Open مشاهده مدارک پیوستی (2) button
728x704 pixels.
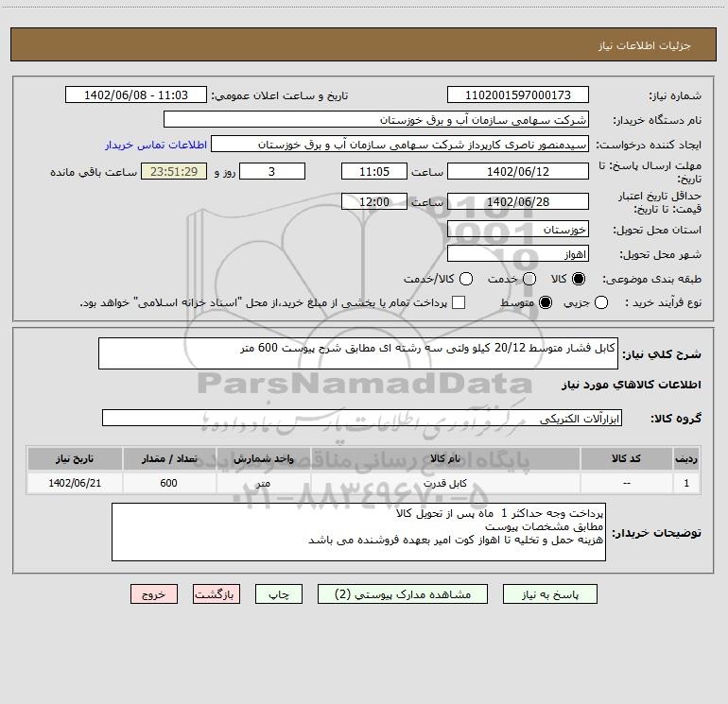pyautogui.click(x=403, y=594)
